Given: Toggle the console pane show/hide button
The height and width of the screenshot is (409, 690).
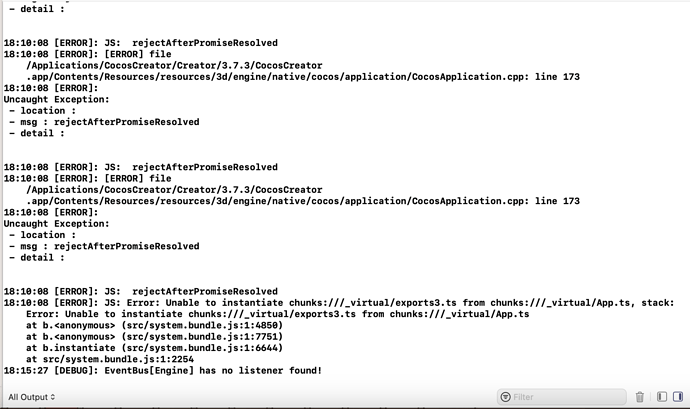Looking at the screenshot, I should (678, 397).
